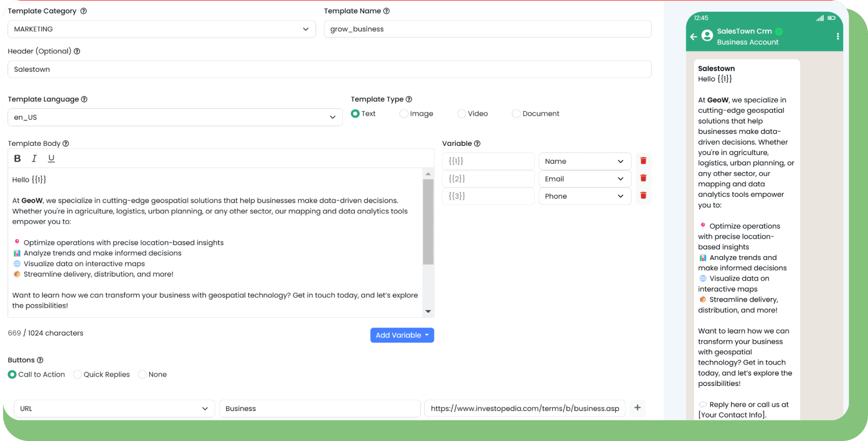Expand the Template Language dropdown
868x441 pixels.
tap(175, 117)
